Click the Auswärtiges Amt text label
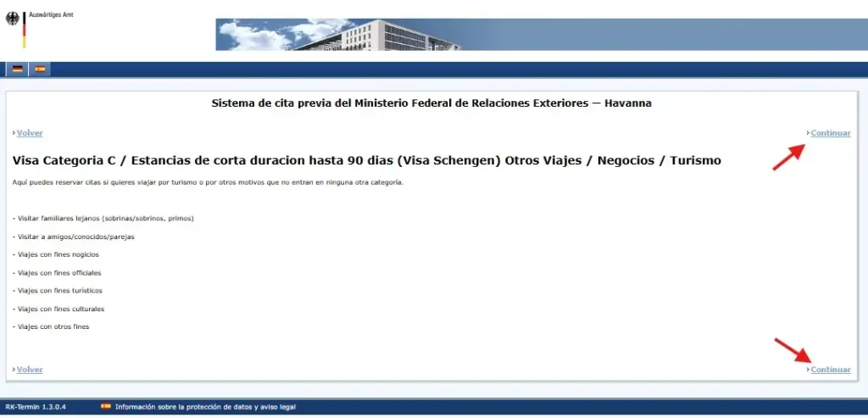The width and height of the screenshot is (868, 418). click(51, 15)
